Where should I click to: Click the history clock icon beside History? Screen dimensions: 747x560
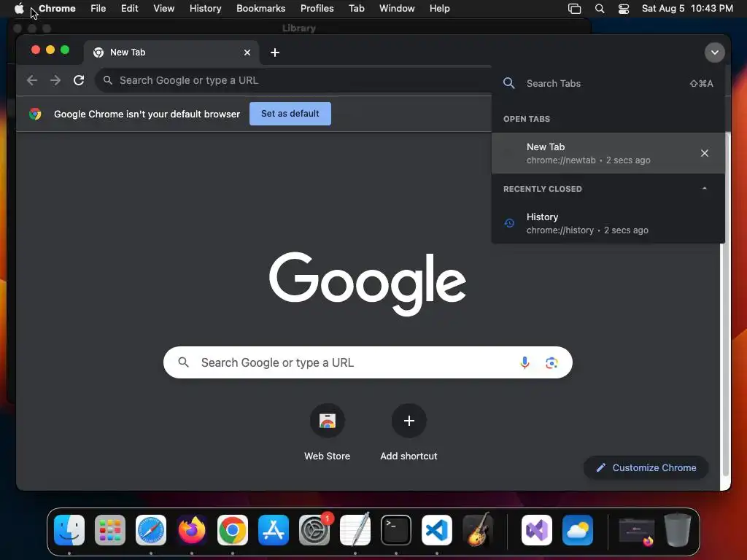pyautogui.click(x=509, y=223)
